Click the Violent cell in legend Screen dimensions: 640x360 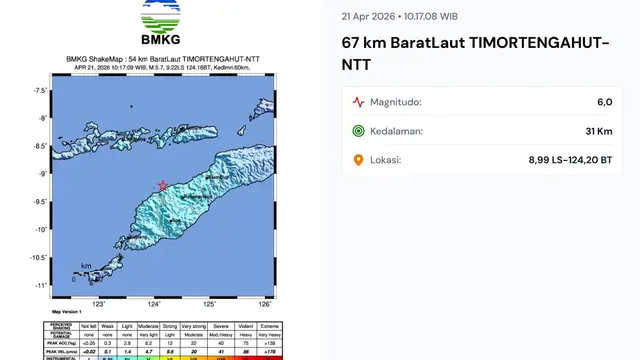(x=246, y=326)
